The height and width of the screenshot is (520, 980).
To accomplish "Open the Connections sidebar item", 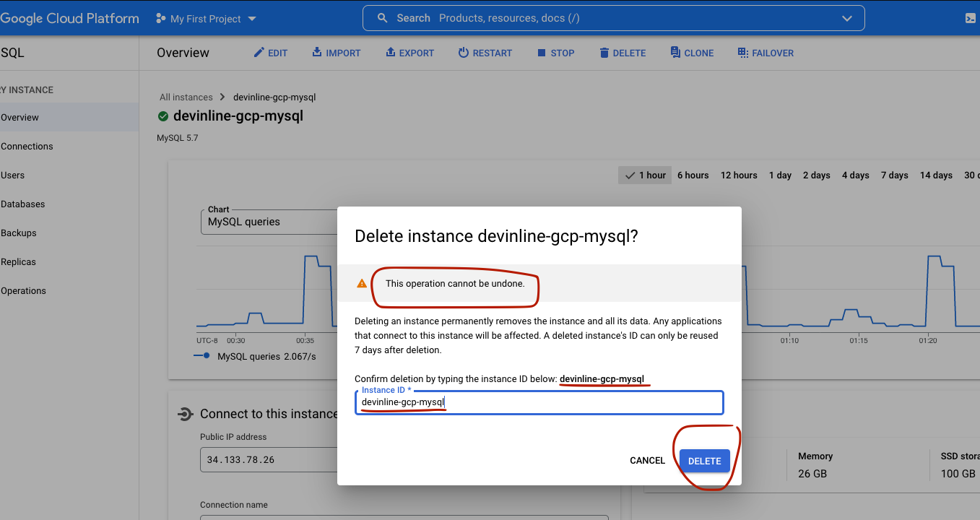I will (x=69, y=146).
